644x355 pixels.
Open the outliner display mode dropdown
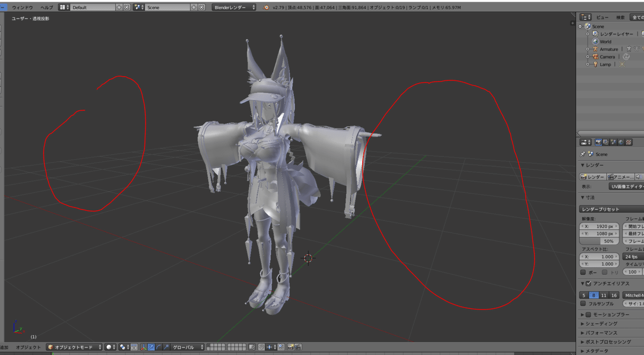click(x=637, y=17)
